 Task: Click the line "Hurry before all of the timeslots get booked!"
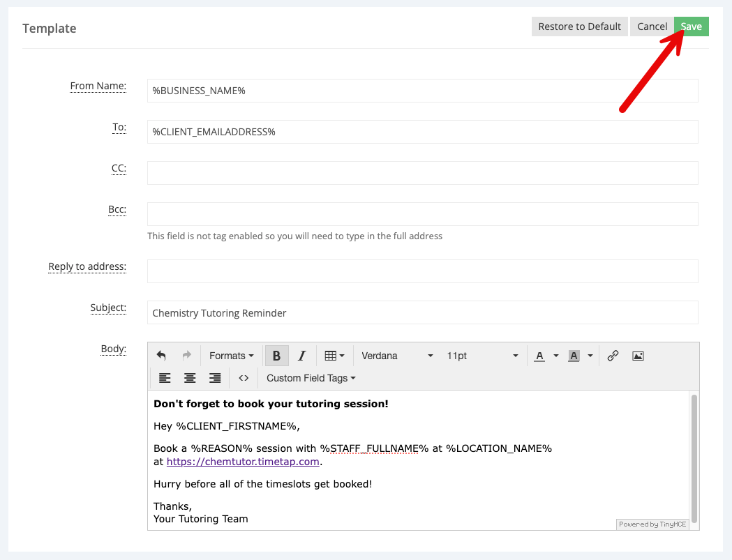tap(263, 484)
